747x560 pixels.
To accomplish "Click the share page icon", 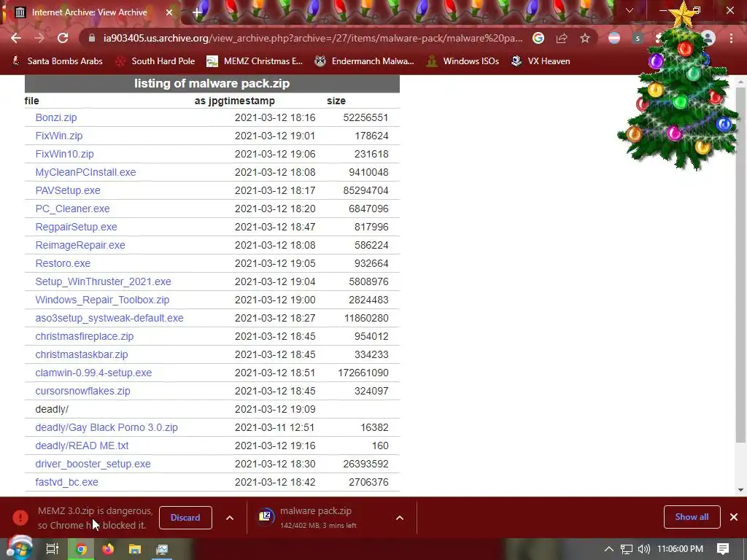I will [562, 38].
